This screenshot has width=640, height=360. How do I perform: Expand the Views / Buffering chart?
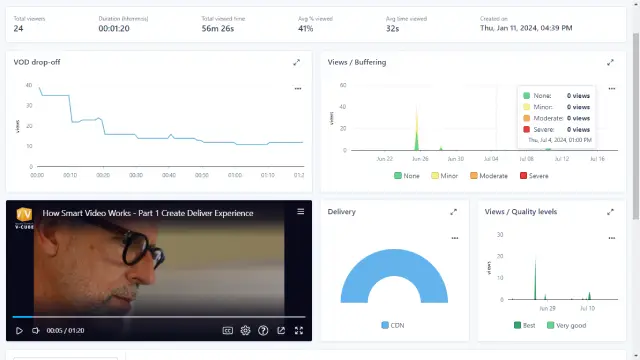point(610,62)
